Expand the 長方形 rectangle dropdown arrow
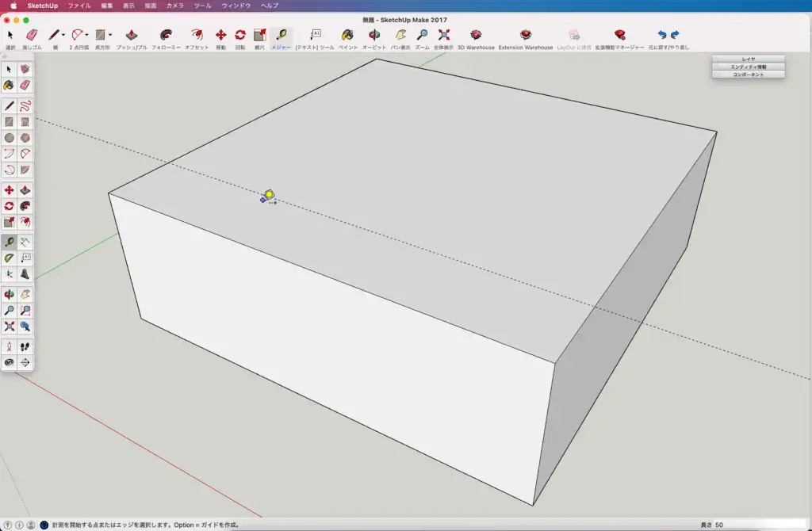 [110, 35]
